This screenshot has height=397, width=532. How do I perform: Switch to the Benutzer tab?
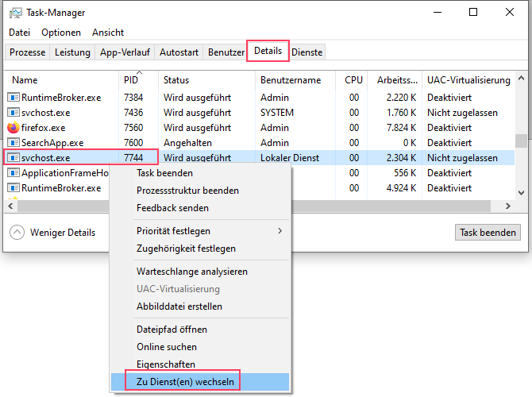226,52
